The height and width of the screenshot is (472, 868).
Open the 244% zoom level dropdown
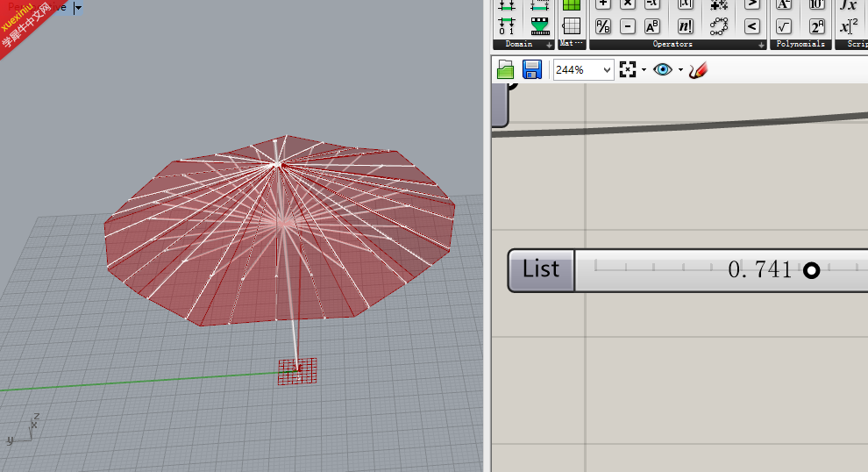click(607, 70)
